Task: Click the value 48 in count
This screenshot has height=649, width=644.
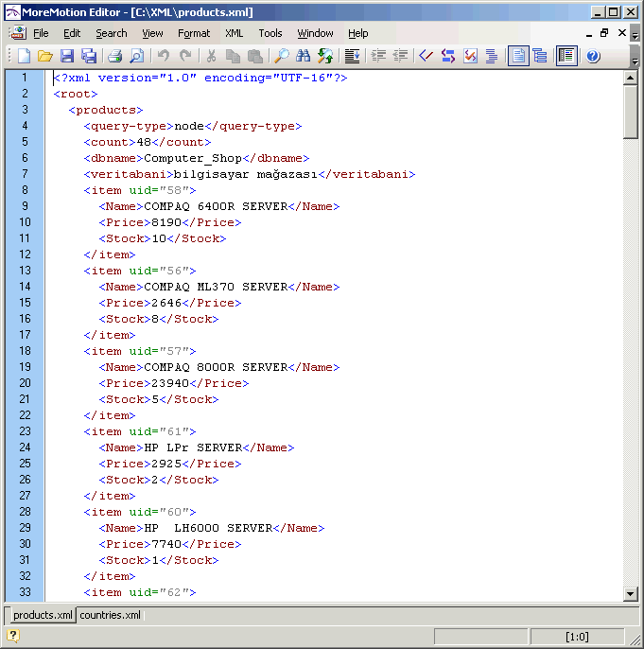Action: click(144, 142)
